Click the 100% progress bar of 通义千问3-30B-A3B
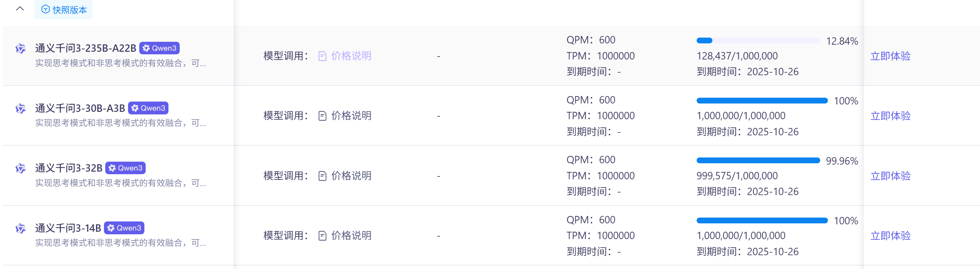 [762, 100]
